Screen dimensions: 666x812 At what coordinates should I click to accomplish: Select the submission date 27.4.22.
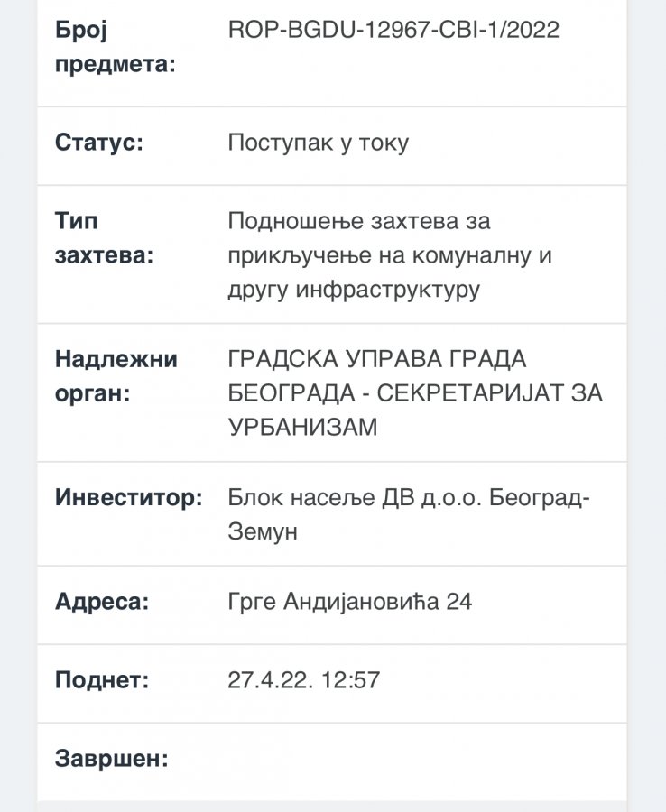pos(268,679)
